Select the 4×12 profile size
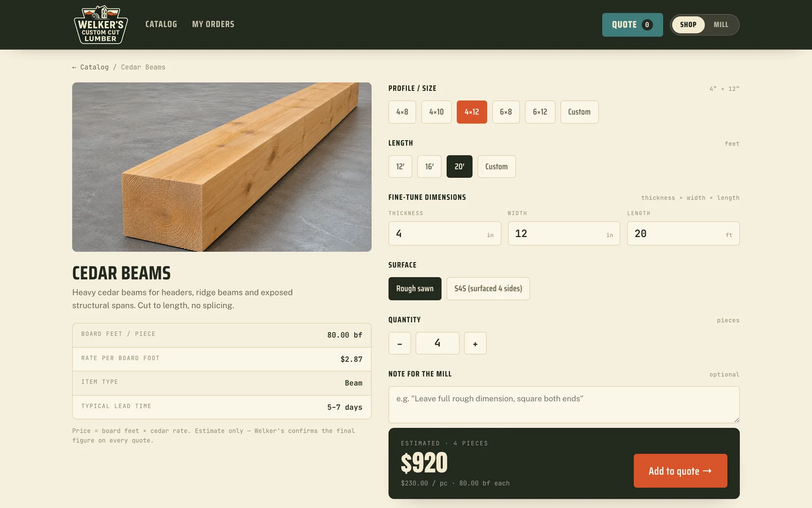The image size is (812, 508). (472, 112)
